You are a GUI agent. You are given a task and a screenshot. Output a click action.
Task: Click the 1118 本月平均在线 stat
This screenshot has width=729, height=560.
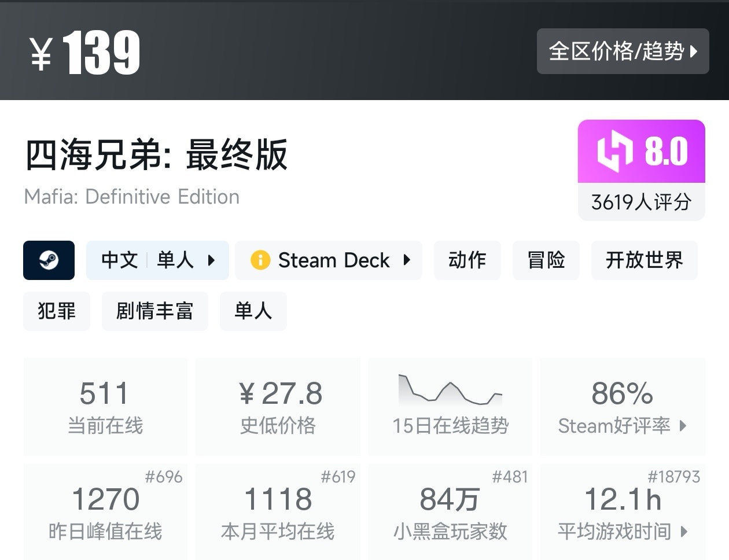pyautogui.click(x=278, y=512)
